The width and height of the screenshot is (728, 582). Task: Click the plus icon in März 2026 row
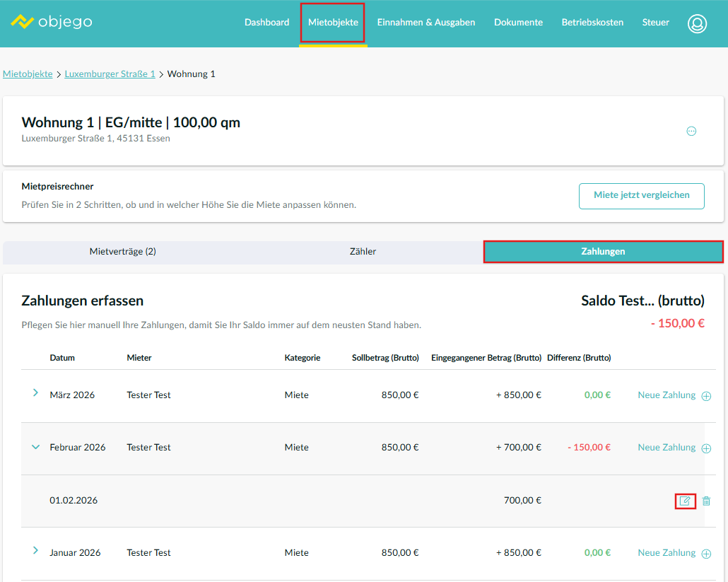[706, 396]
